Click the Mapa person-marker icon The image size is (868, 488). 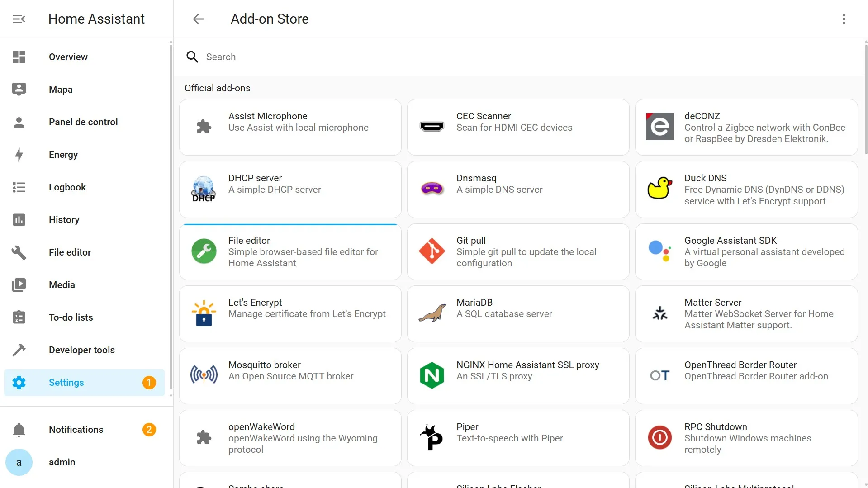[19, 90]
